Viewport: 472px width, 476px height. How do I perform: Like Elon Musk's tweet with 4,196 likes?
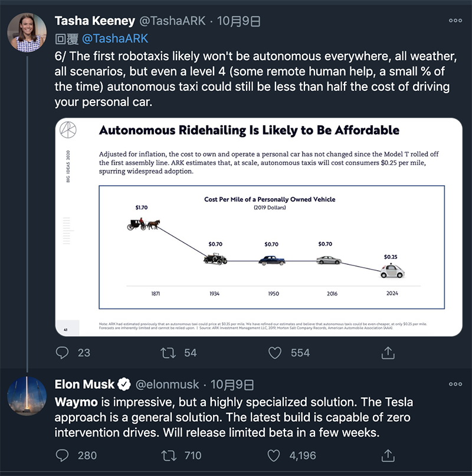[x=274, y=455]
